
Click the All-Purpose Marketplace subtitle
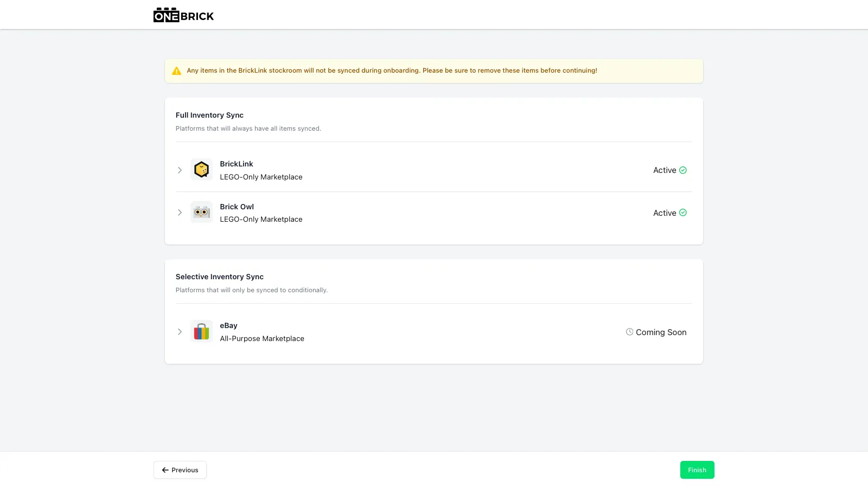pyautogui.click(x=262, y=338)
